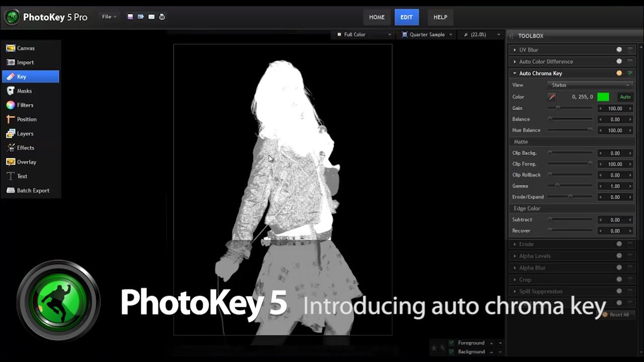This screenshot has height=362, width=644.
Task: Open the Position panel
Action: pyautogui.click(x=31, y=119)
